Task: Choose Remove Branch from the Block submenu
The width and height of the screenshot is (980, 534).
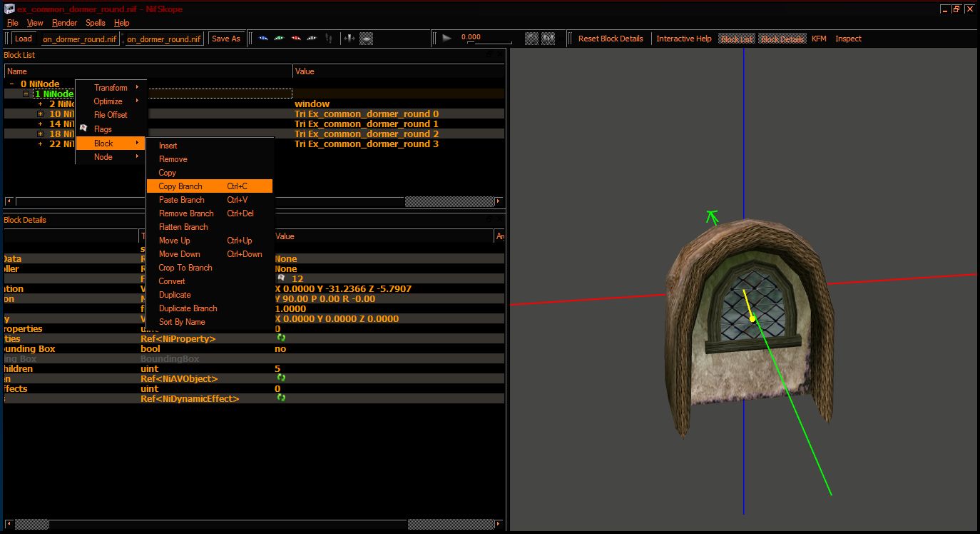Action: pyautogui.click(x=210, y=213)
